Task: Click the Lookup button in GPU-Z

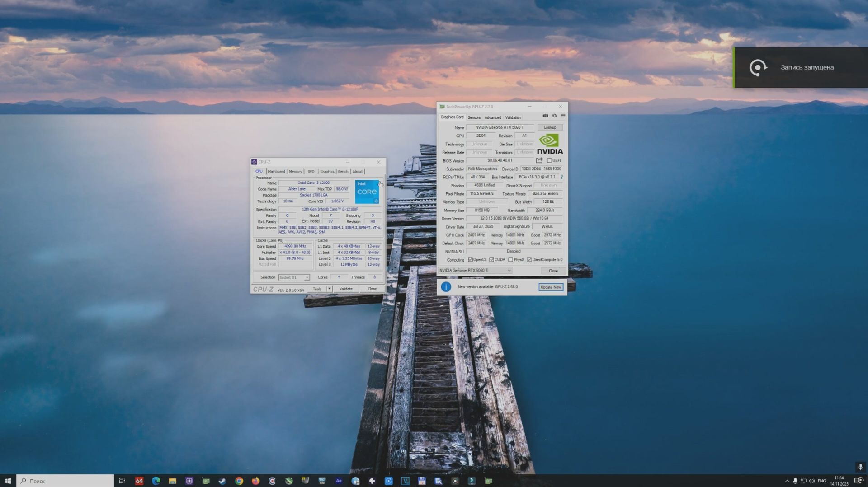Action: click(550, 127)
